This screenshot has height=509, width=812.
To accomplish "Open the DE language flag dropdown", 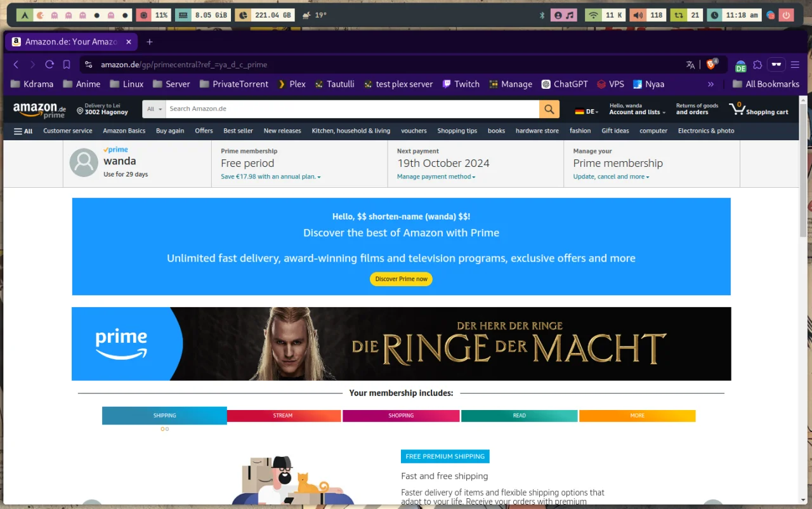I will pyautogui.click(x=586, y=111).
